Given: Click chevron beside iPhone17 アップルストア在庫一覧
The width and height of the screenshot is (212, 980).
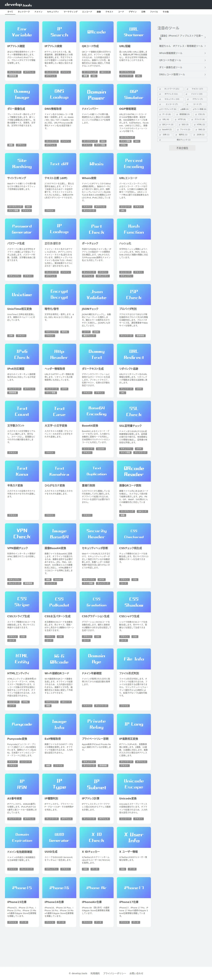Looking at the screenshot, I should [x=205, y=37].
